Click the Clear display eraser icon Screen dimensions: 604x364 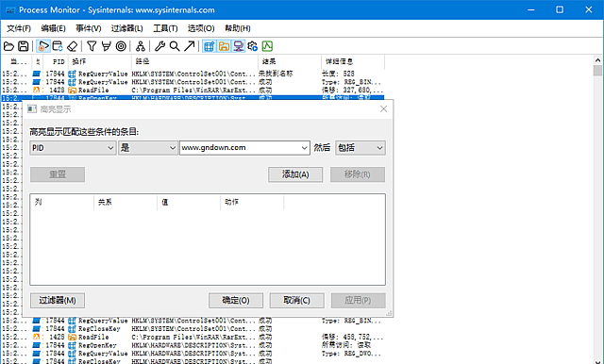[72, 46]
